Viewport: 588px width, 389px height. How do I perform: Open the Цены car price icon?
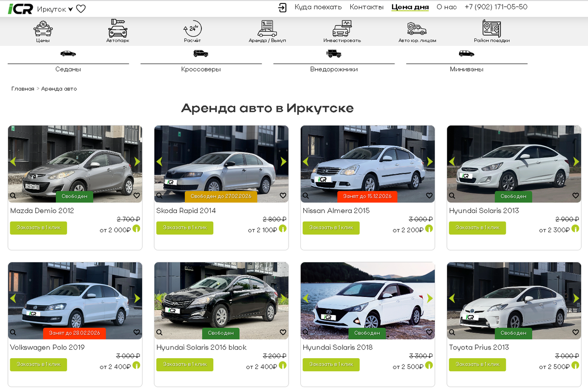43,28
